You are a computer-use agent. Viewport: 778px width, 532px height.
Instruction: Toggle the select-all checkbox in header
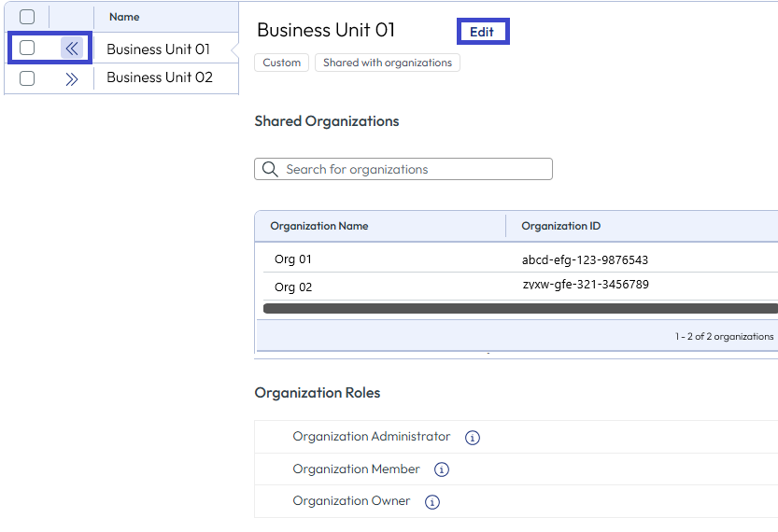(x=27, y=17)
